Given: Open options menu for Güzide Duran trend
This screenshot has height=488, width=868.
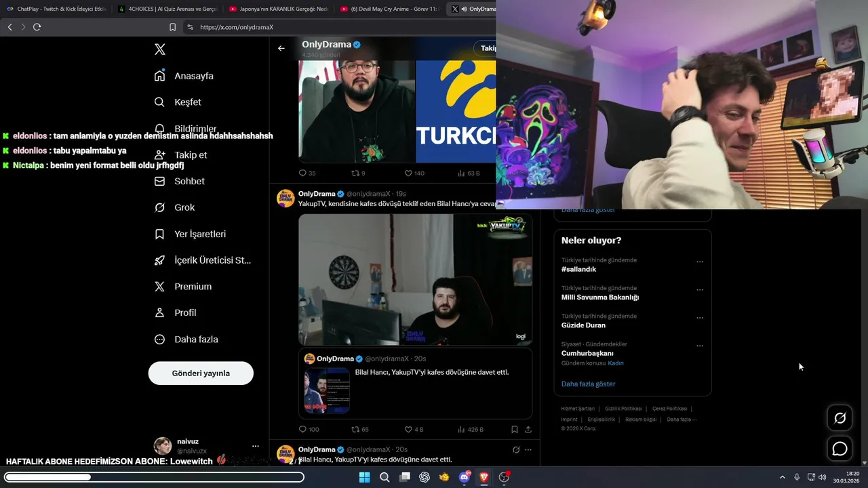Looking at the screenshot, I should tap(700, 318).
